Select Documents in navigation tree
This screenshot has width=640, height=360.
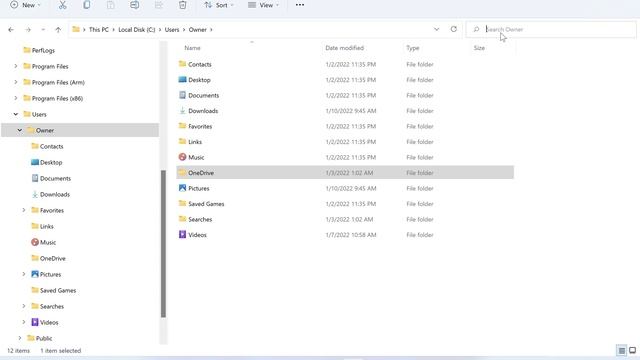click(51, 178)
